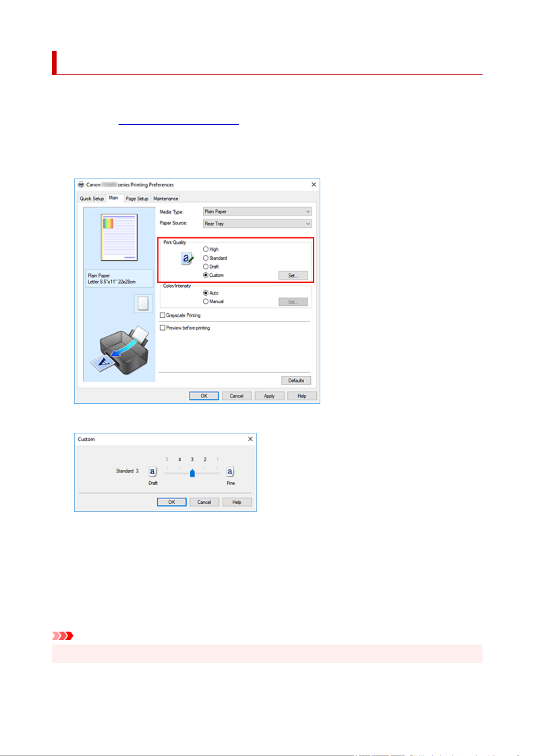Image resolution: width=535 pixels, height=756 pixels.
Task: Enable the Grayscale Printing checkbox
Action: [x=180, y=315]
